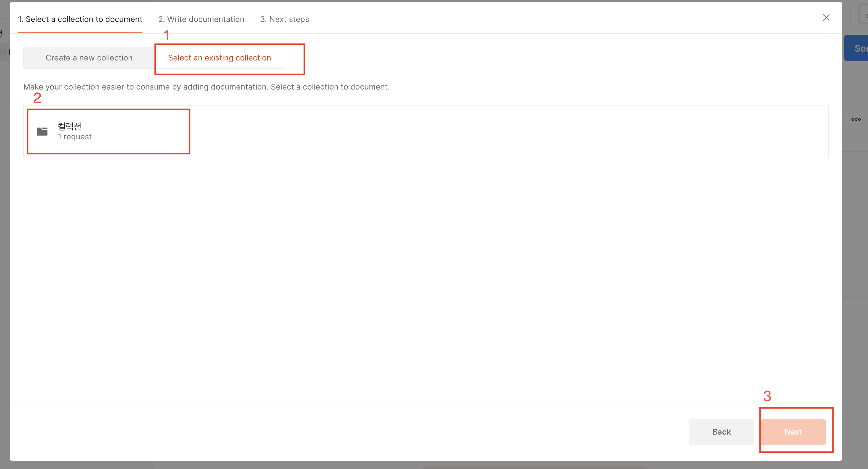Go to the 2. Write documentation tab
The image size is (868, 469).
(201, 19)
